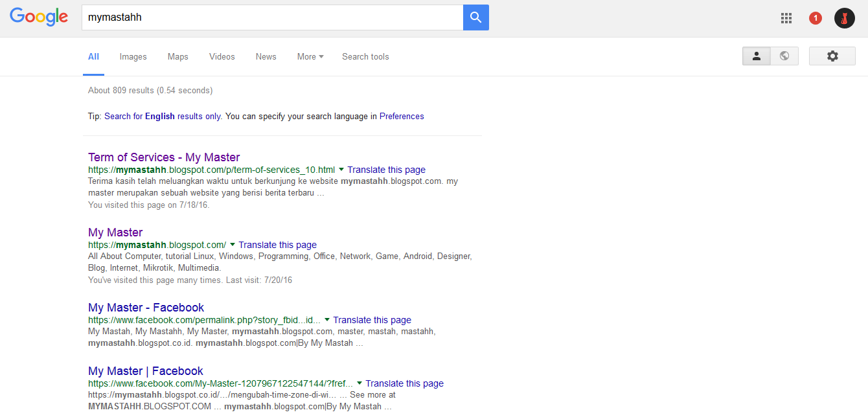
Task: Switch to the Images tab
Action: coord(133,57)
